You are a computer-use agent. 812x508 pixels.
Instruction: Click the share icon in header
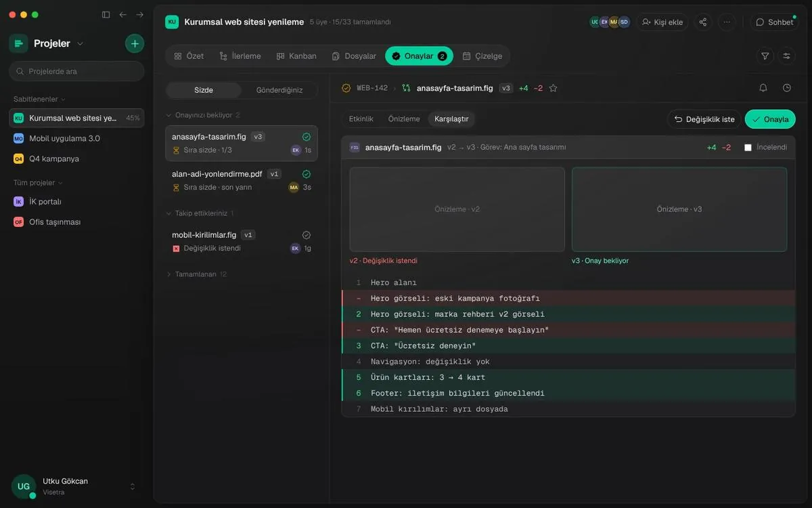click(703, 22)
